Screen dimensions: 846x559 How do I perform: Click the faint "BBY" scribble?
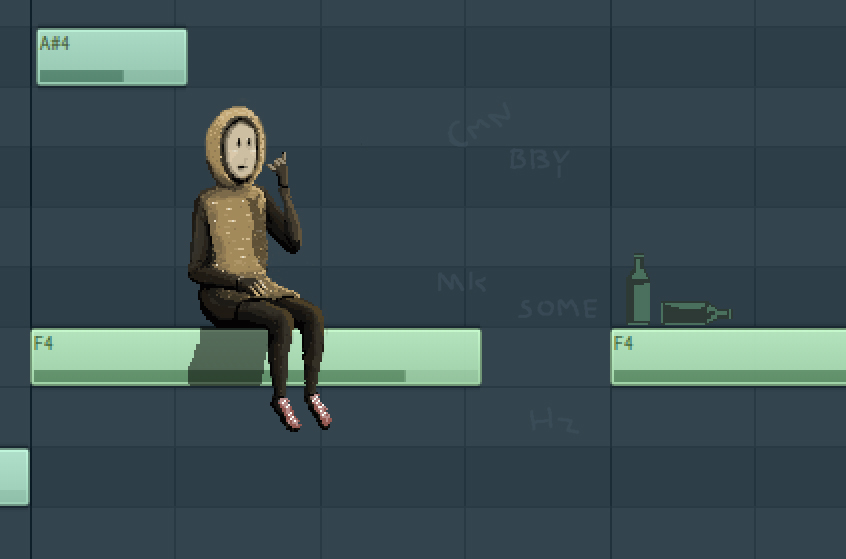pos(540,160)
